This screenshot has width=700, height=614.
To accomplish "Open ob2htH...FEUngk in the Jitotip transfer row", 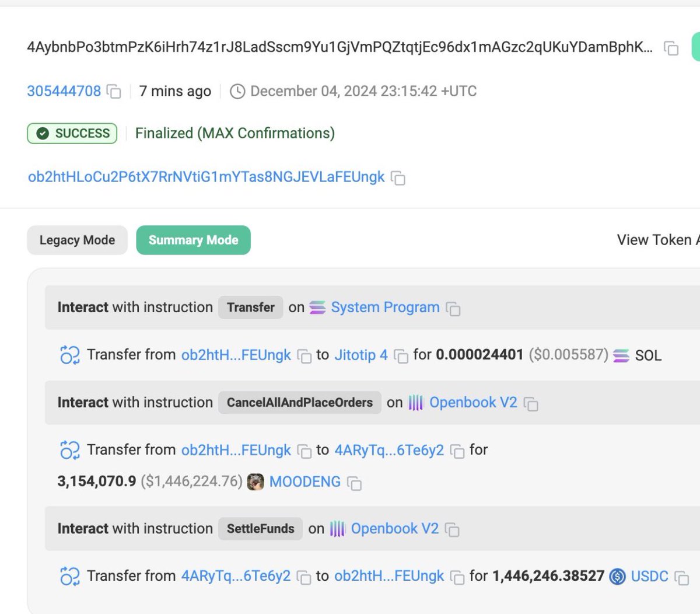I will coord(236,355).
